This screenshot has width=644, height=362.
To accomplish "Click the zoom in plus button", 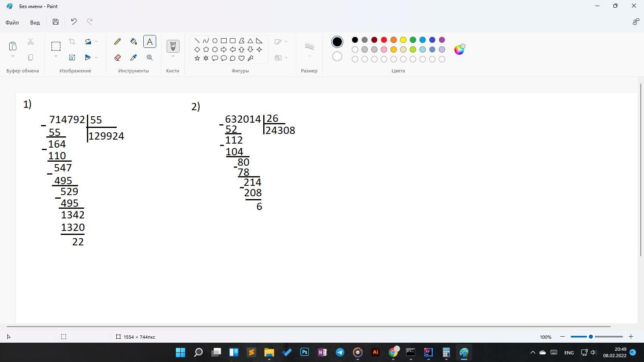I will [631, 337].
